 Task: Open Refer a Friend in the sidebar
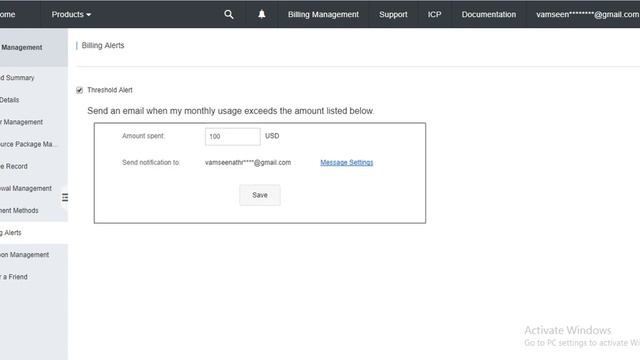coord(14,277)
